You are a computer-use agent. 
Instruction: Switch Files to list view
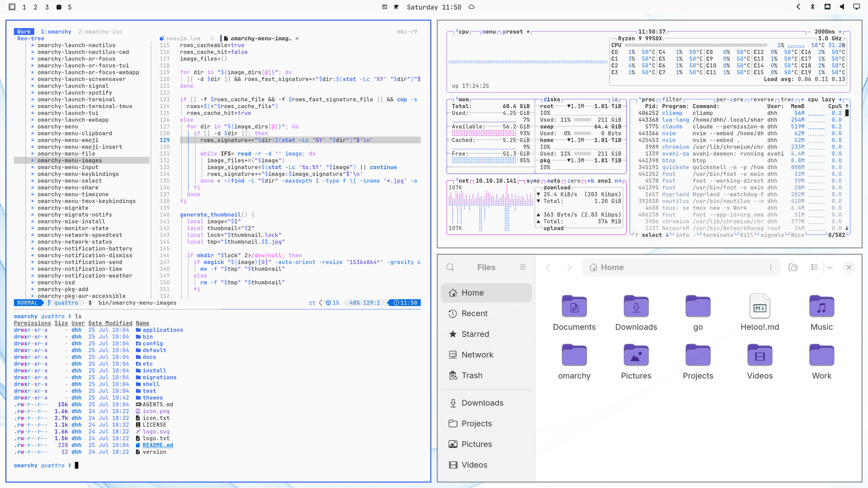pyautogui.click(x=814, y=267)
